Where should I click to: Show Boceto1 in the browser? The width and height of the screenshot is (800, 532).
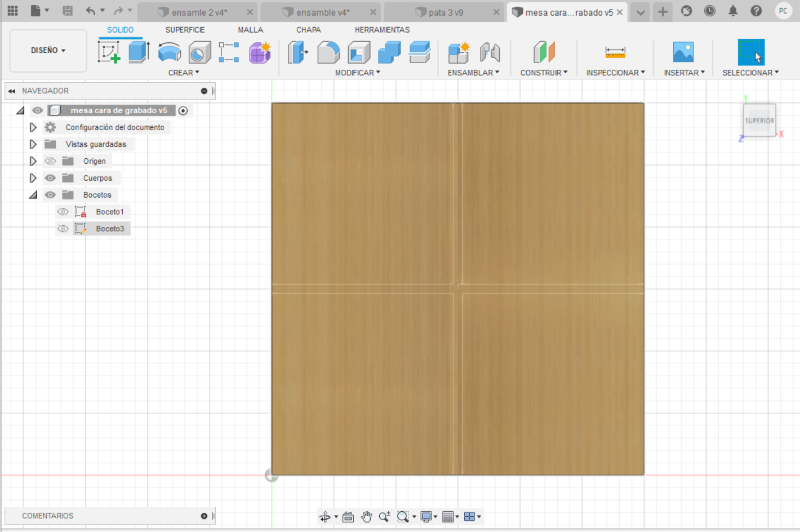pyautogui.click(x=63, y=211)
